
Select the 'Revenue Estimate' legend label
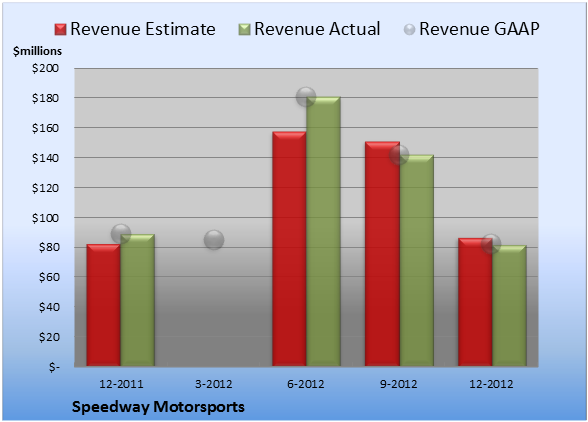coord(143,29)
